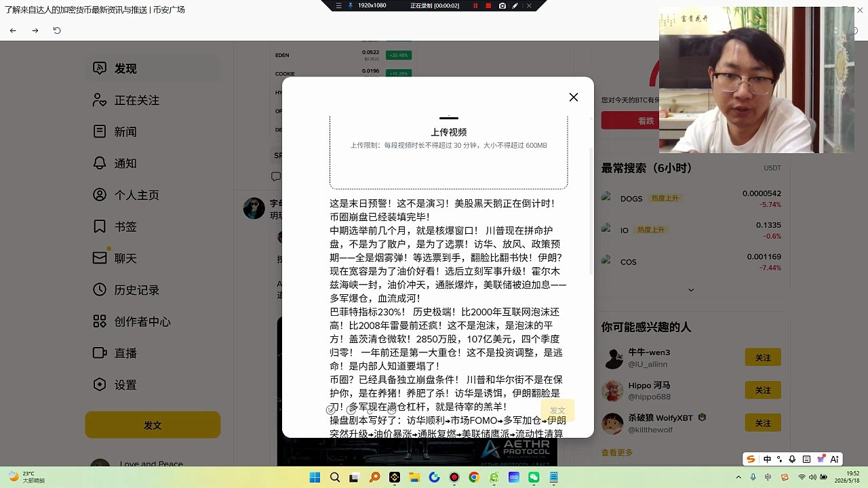Click the 上传视频 upload area
868x488 pixels.
[x=448, y=152]
